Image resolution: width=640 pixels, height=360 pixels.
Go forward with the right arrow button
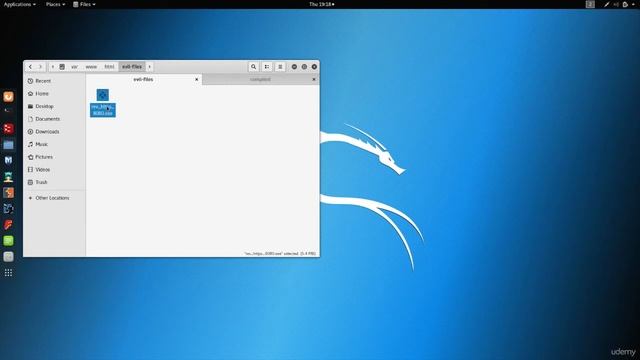pyautogui.click(x=40, y=67)
